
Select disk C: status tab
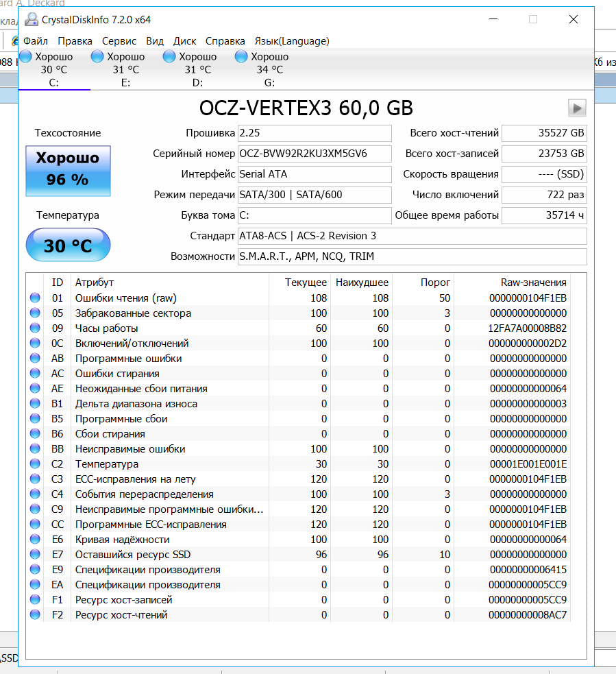coord(54,69)
